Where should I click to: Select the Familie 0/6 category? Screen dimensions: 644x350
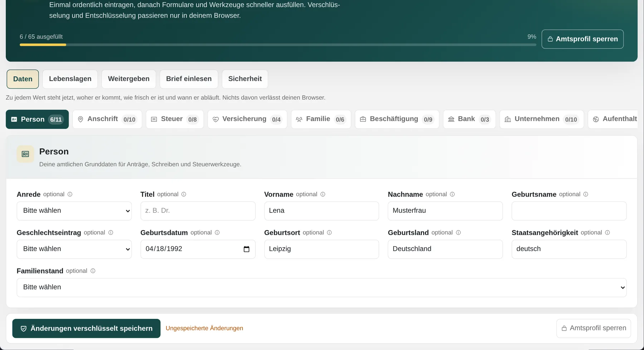pos(321,119)
